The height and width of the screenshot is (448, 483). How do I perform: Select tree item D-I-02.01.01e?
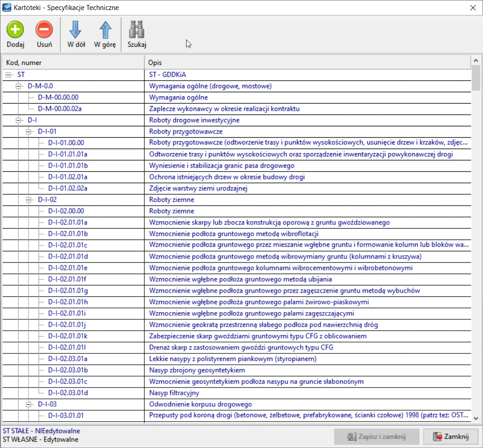tap(68, 268)
